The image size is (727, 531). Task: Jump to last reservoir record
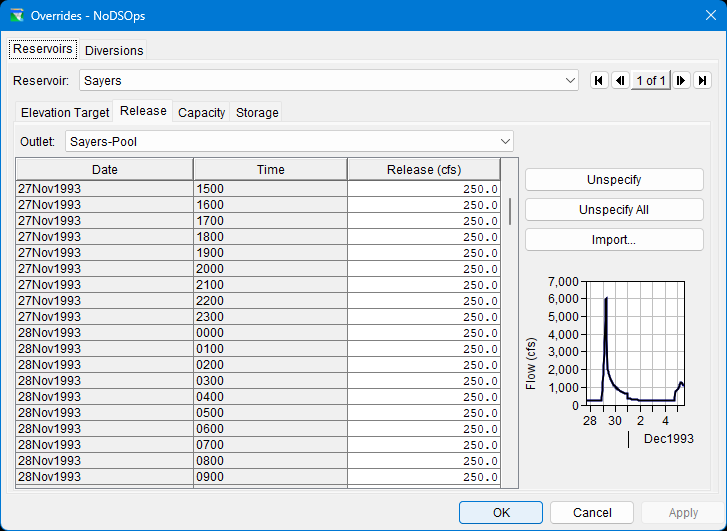pos(703,80)
